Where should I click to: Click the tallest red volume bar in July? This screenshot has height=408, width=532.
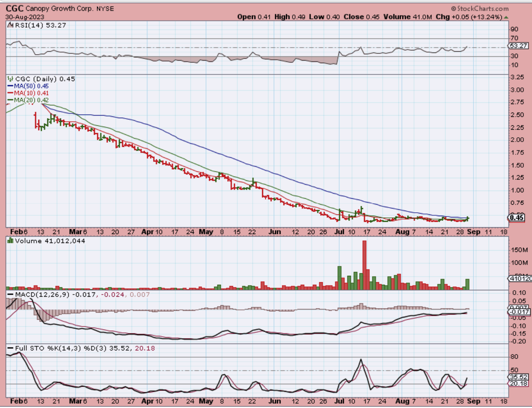click(x=364, y=265)
